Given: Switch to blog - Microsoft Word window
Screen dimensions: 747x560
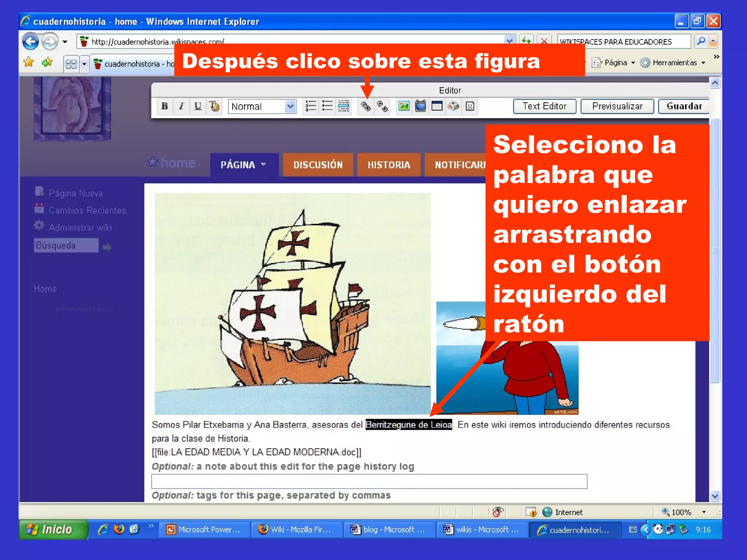Looking at the screenshot, I should (390, 529).
